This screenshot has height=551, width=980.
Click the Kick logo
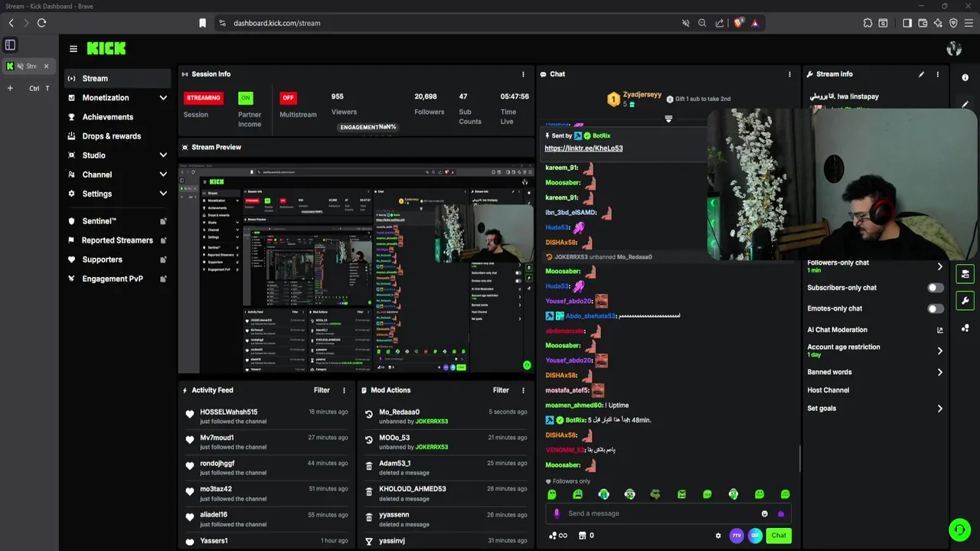pos(106,48)
